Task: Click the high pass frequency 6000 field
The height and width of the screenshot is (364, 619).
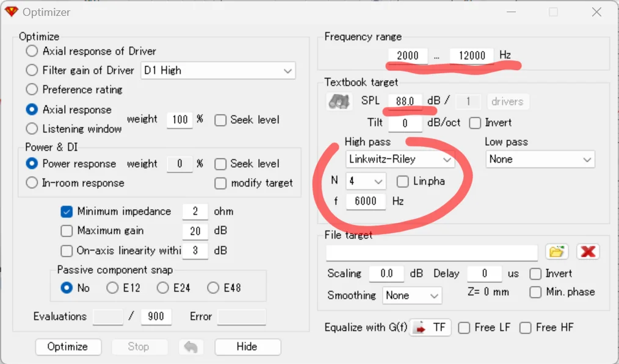Action: point(365,201)
